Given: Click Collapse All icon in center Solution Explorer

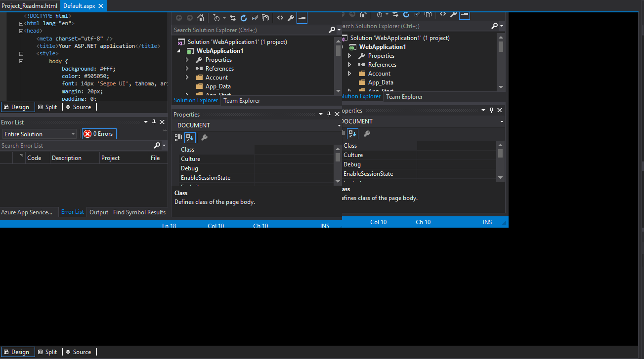Looking at the screenshot, I should coord(255,18).
